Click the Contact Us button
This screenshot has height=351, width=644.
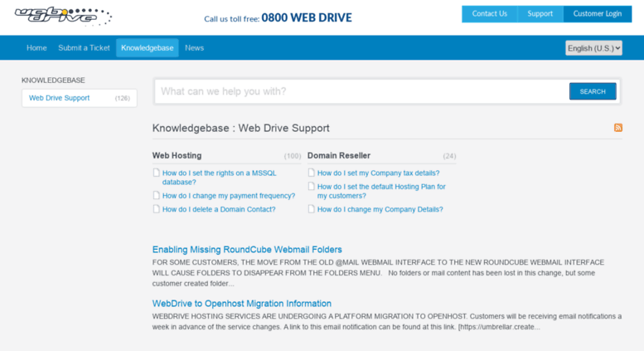490,13
